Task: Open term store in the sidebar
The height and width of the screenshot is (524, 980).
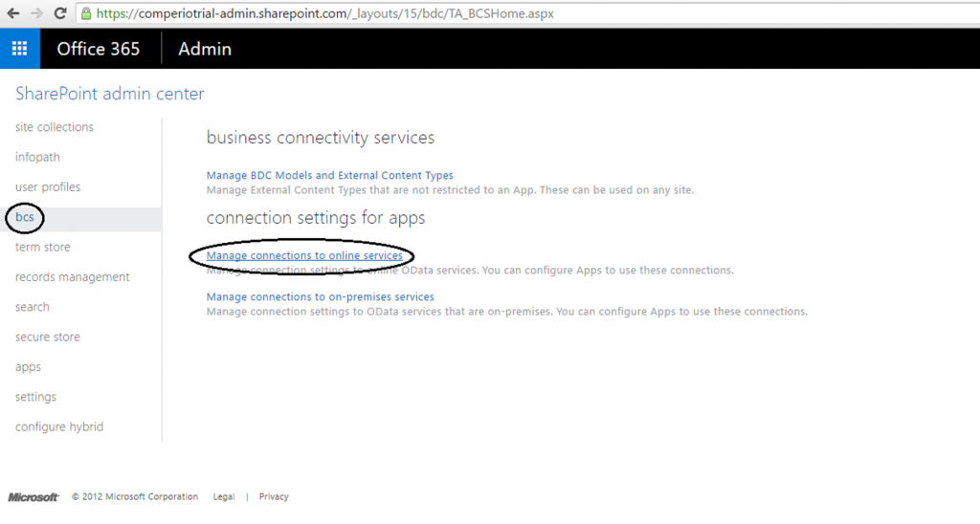Action: tap(42, 247)
